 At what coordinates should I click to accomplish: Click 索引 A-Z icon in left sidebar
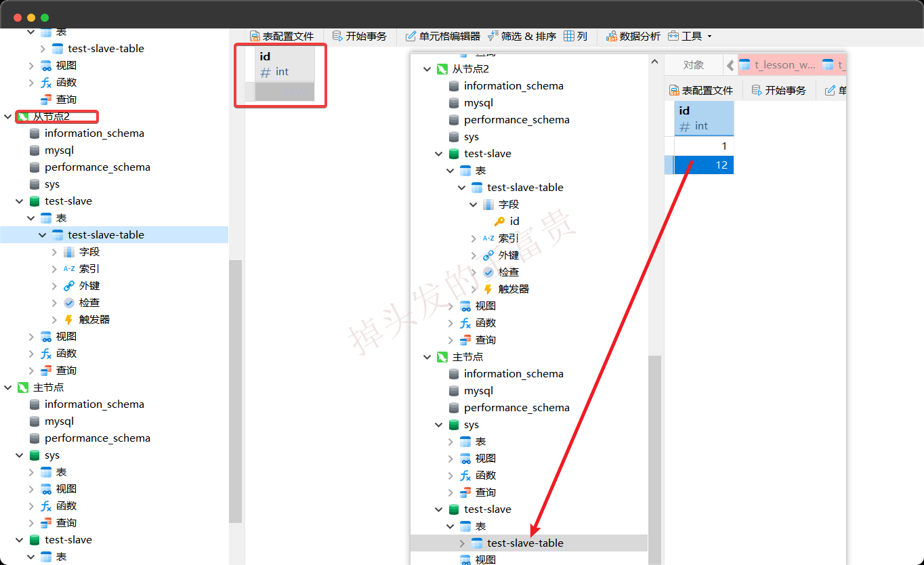[69, 269]
